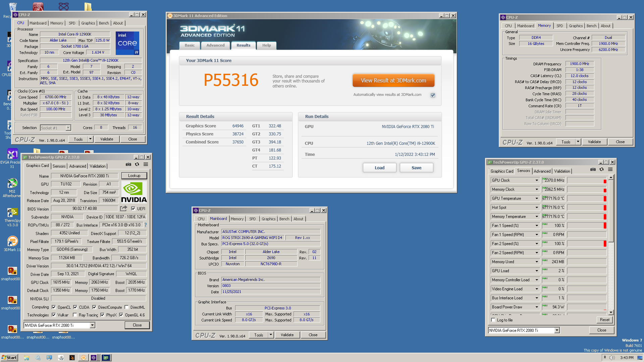This screenshot has width=644, height=362.
Task: Open GPU selector dropdown in left GPU-Z
Action: point(92,325)
